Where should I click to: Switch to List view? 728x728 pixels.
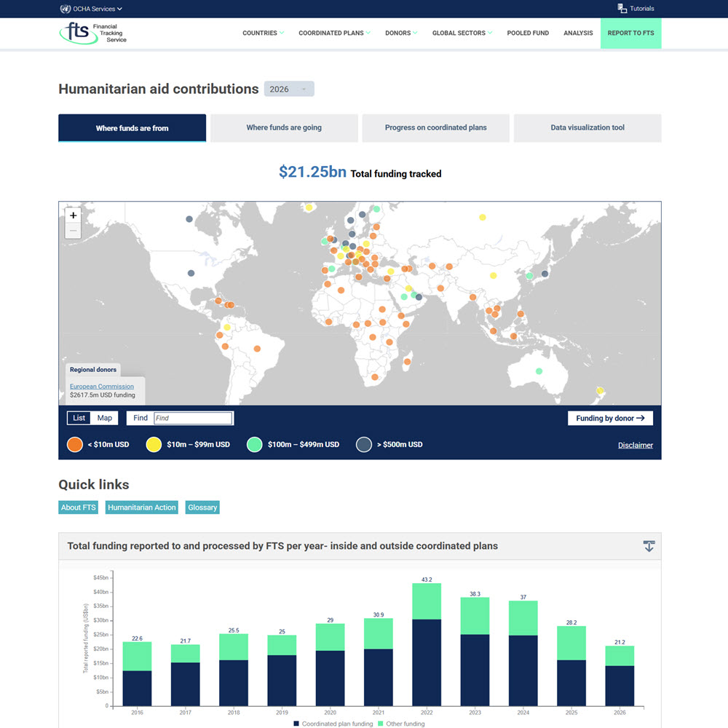point(79,418)
